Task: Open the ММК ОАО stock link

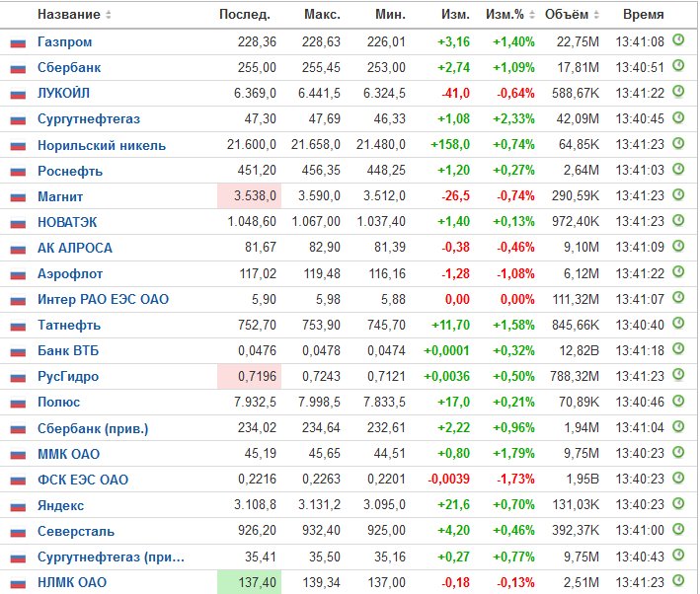Action: [69, 454]
